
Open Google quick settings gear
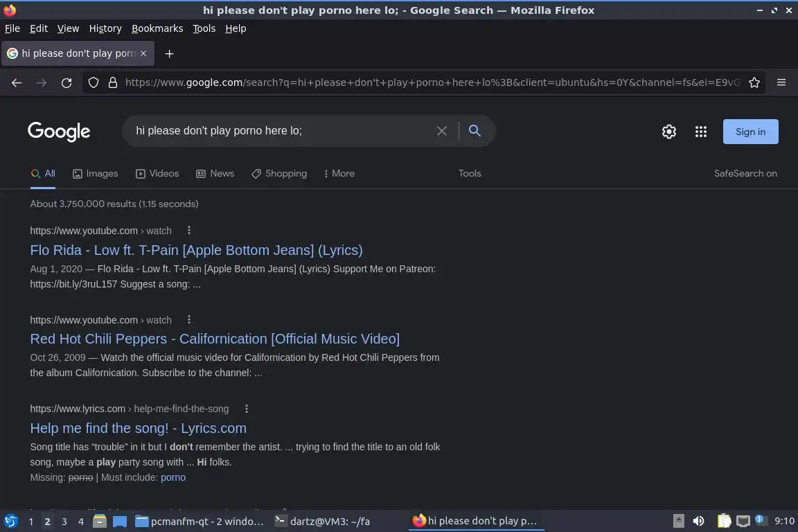pos(668,132)
